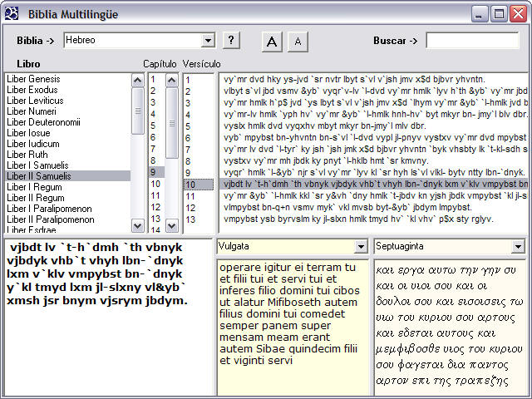
Task: Choose chapter 1 in the Capítulo list
Action: 157,80
